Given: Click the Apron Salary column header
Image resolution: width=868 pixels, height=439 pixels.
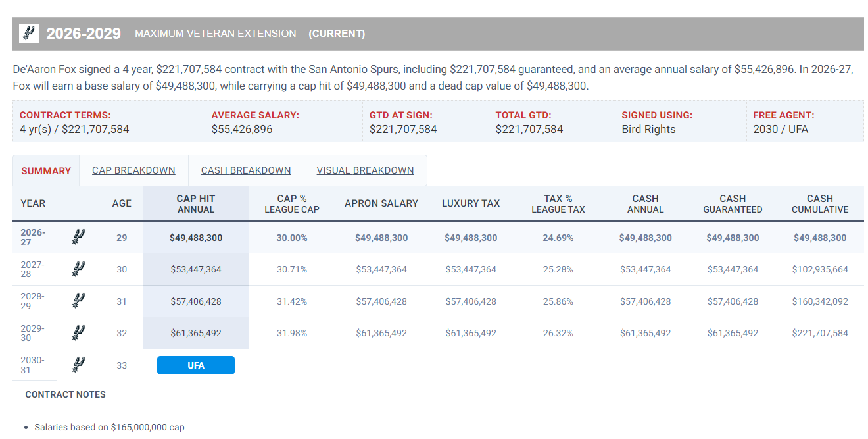Looking at the screenshot, I should [381, 203].
